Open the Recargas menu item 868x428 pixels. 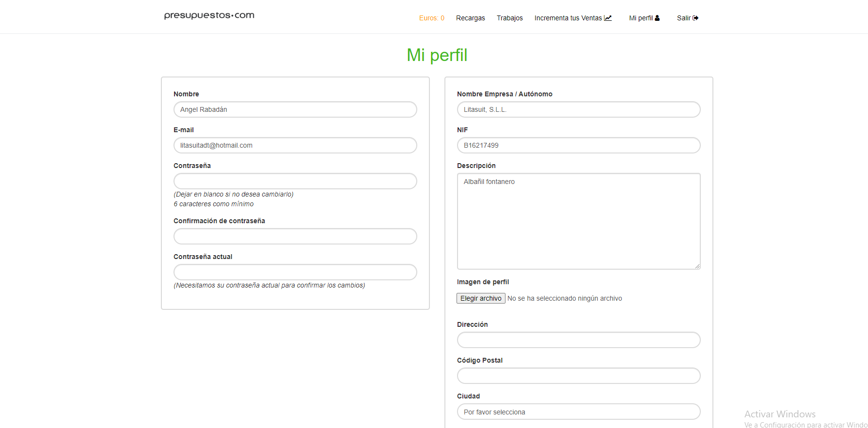(x=470, y=18)
